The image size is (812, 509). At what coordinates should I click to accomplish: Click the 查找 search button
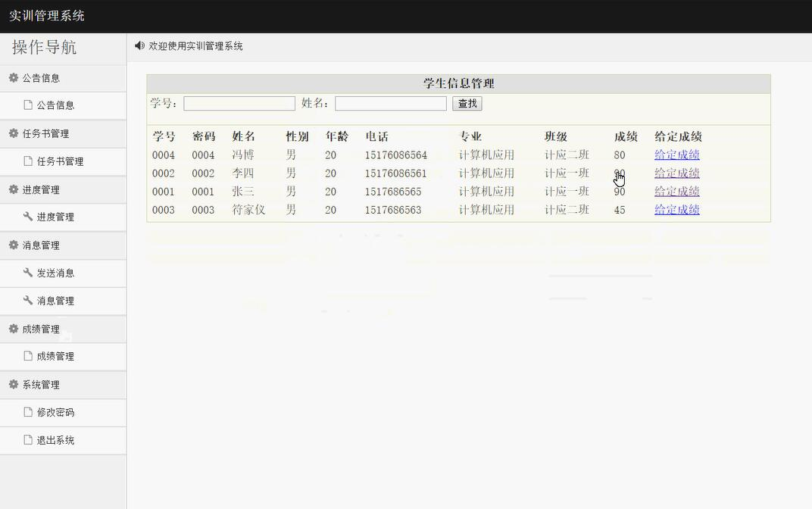coord(467,104)
